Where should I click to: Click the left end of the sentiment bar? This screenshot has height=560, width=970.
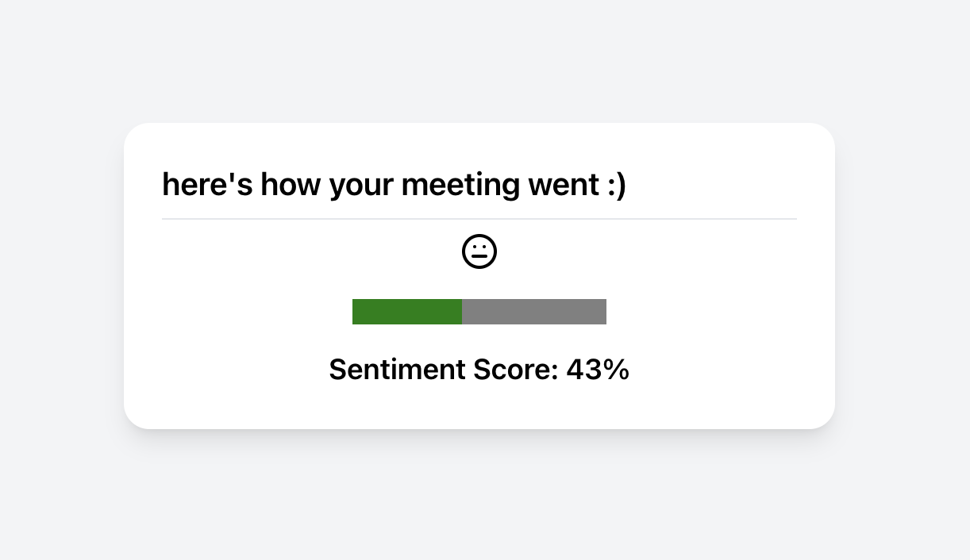point(355,312)
